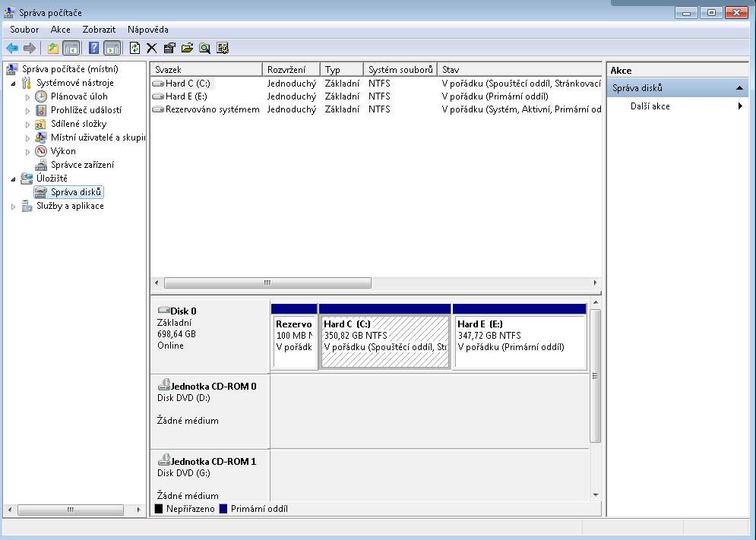Expand the Prohlížeč událostí node
This screenshot has height=540, width=756.
27,110
